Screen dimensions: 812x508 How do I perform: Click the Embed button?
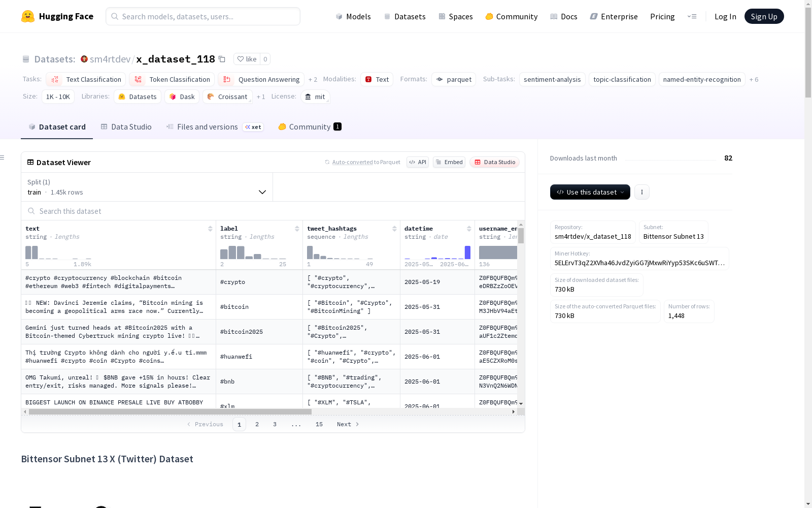tap(449, 162)
